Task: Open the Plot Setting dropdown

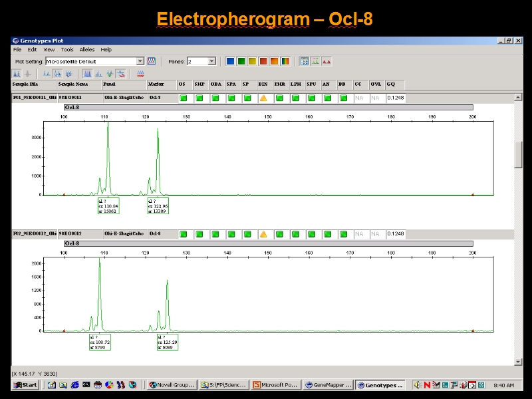Action: tap(140, 61)
